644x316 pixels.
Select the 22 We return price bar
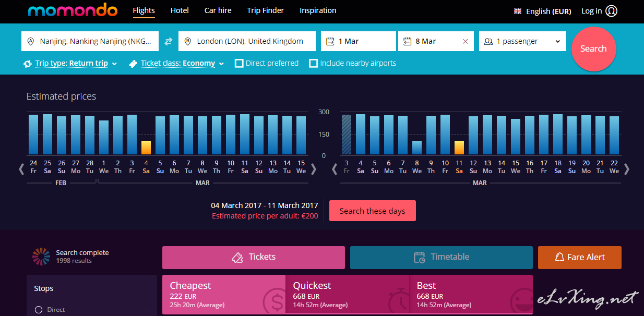pyautogui.click(x=614, y=136)
